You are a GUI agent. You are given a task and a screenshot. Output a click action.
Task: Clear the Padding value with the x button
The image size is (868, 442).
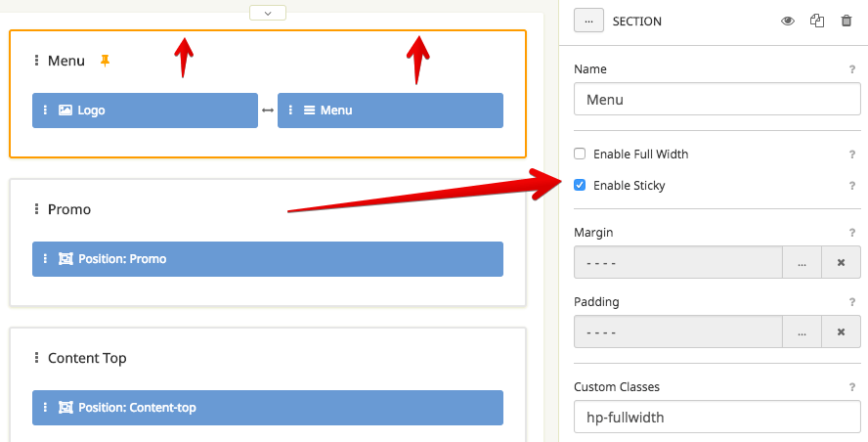coord(841,332)
